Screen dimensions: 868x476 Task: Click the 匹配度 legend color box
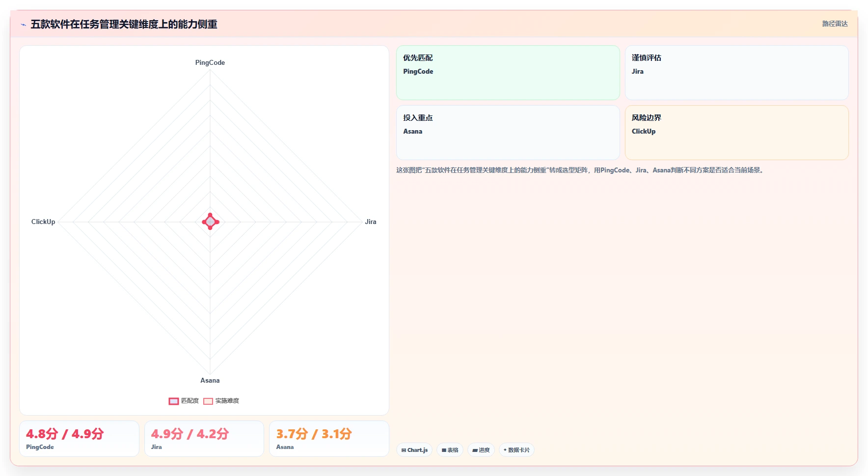(x=174, y=401)
